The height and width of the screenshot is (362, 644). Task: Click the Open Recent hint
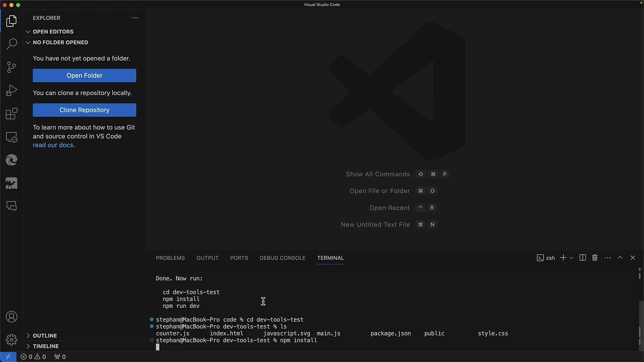pos(390,208)
